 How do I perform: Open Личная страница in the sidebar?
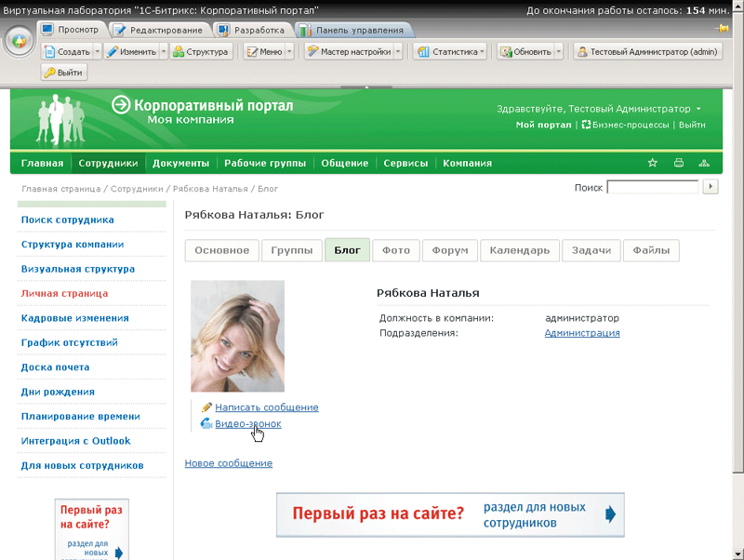[x=64, y=293]
